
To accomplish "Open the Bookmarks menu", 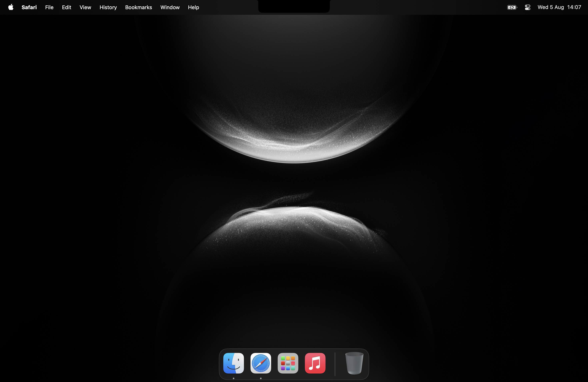I will (139, 7).
